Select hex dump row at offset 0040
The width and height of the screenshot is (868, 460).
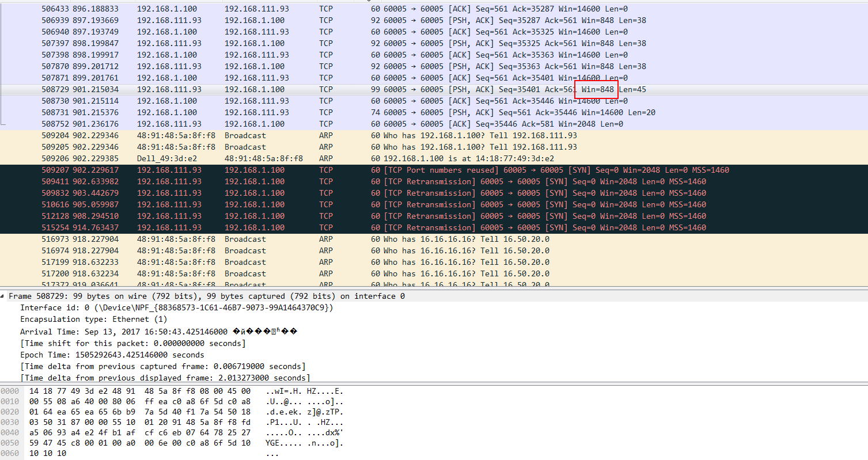173,432
